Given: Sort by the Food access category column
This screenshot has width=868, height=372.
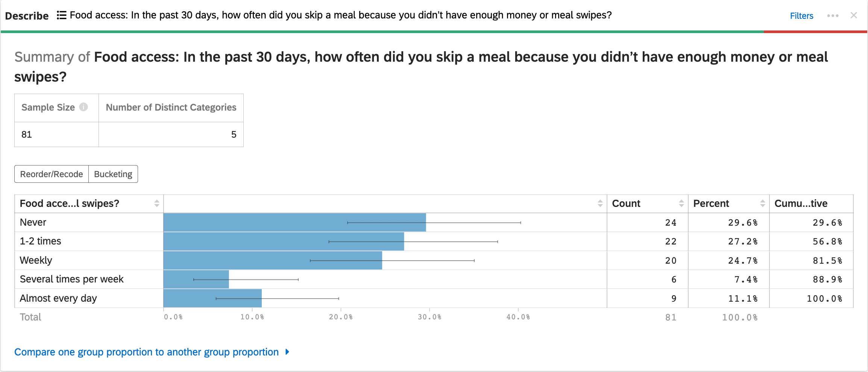Looking at the screenshot, I should coord(156,203).
